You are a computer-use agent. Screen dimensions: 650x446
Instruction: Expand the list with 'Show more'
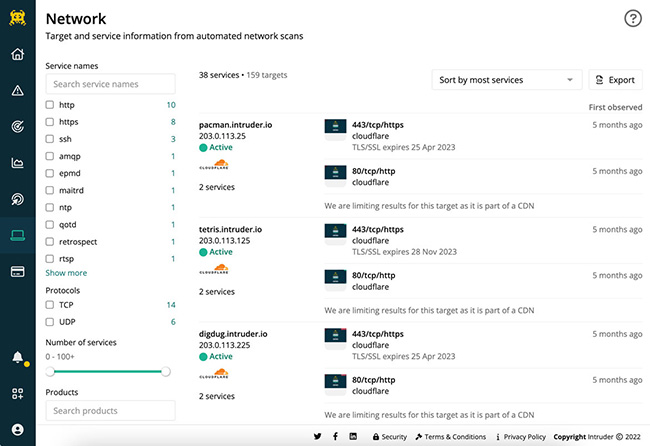click(66, 273)
